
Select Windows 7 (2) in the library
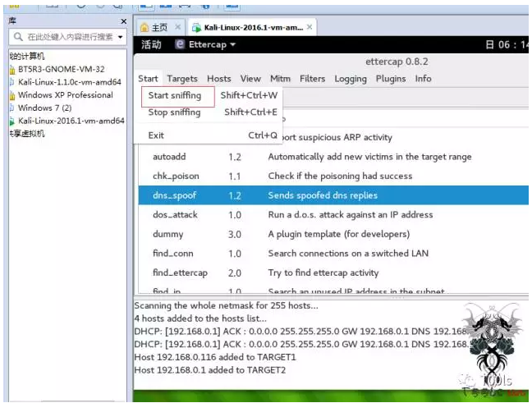pos(45,108)
